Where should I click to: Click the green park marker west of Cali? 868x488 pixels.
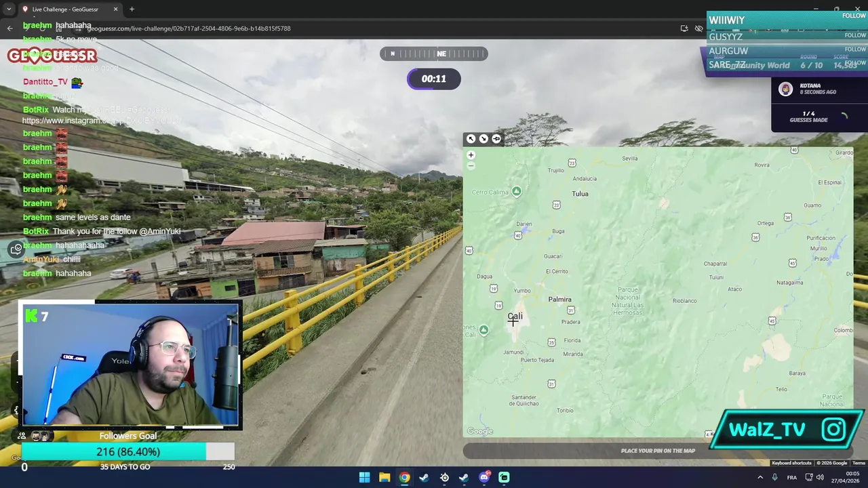484,330
